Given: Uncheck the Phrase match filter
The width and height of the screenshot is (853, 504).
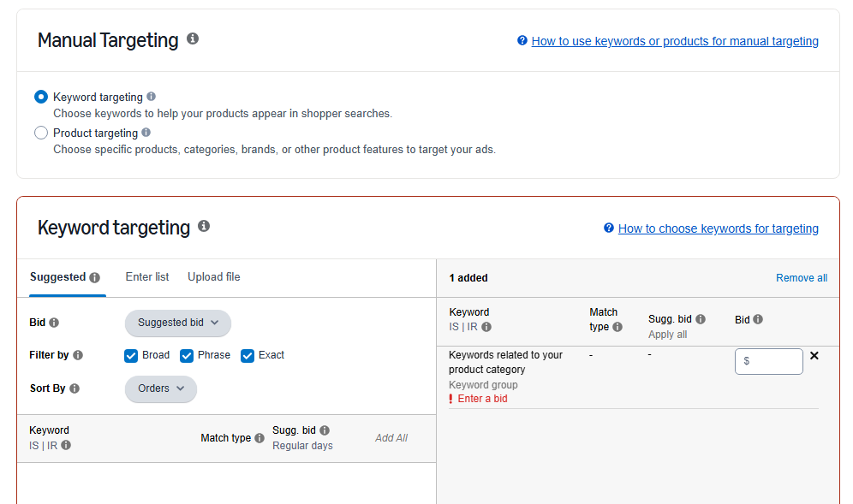Looking at the screenshot, I should (187, 356).
